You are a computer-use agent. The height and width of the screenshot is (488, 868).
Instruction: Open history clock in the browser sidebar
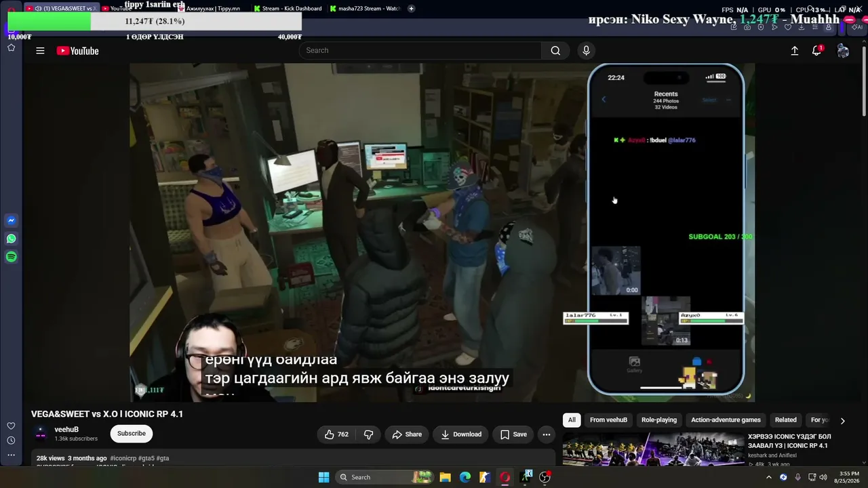click(x=12, y=441)
